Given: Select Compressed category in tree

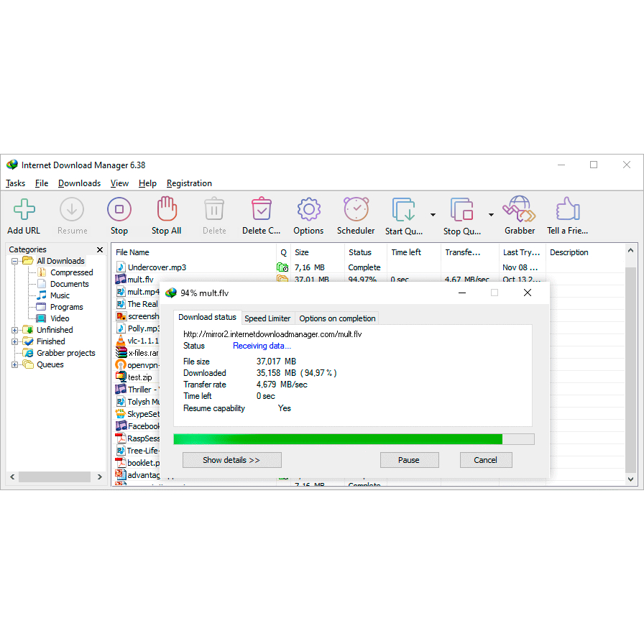Looking at the screenshot, I should 71,272.
